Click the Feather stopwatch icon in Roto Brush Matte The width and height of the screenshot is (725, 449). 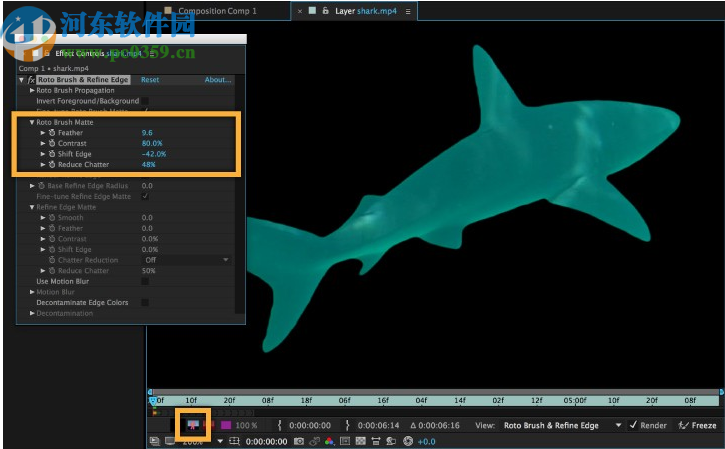[x=51, y=132]
